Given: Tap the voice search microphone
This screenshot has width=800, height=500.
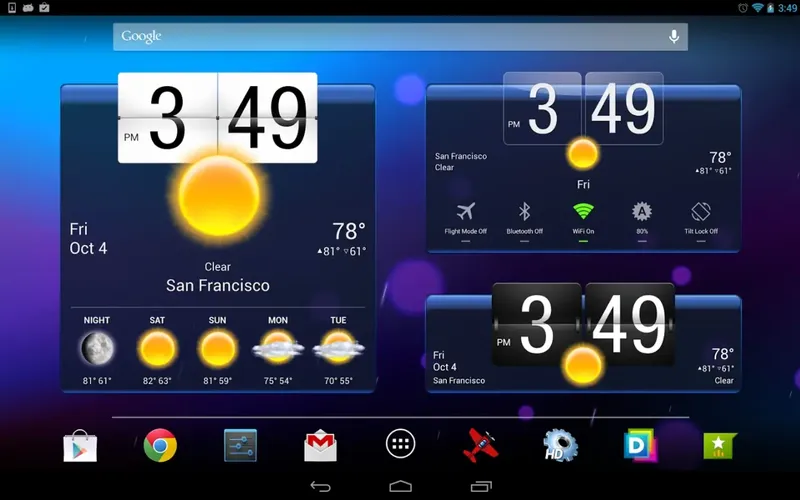Looking at the screenshot, I should click(674, 37).
